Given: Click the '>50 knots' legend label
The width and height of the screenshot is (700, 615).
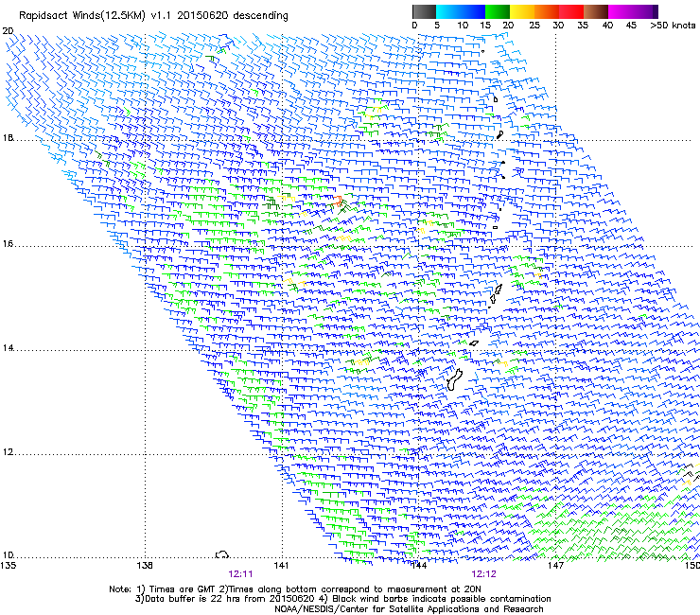Looking at the screenshot, I should point(673,26).
